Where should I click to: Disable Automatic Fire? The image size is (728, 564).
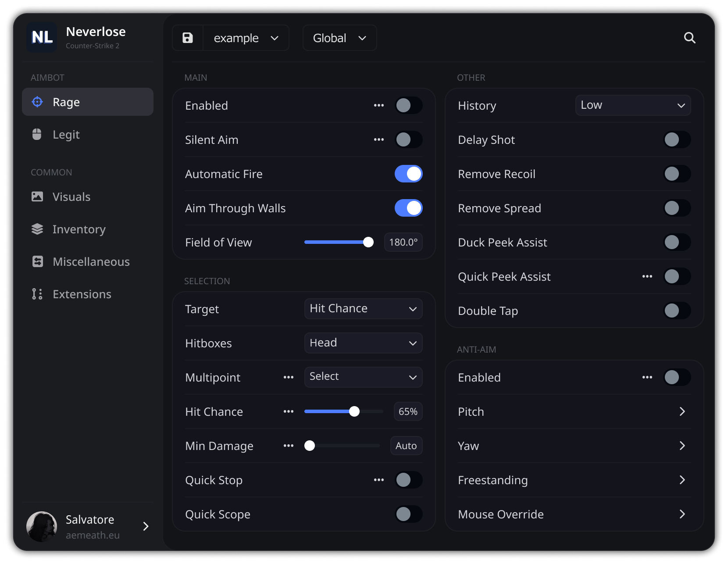[x=409, y=174]
